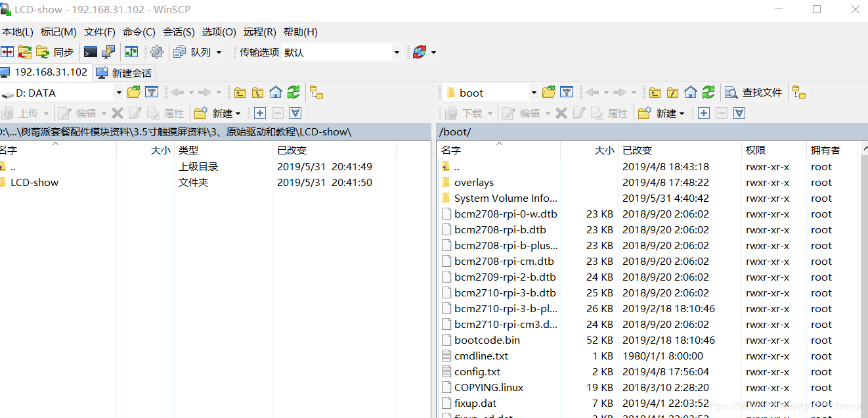This screenshot has width=868, height=418.
Task: Select file bcm2709-rpi-2-b.dtb
Action: 505,277
